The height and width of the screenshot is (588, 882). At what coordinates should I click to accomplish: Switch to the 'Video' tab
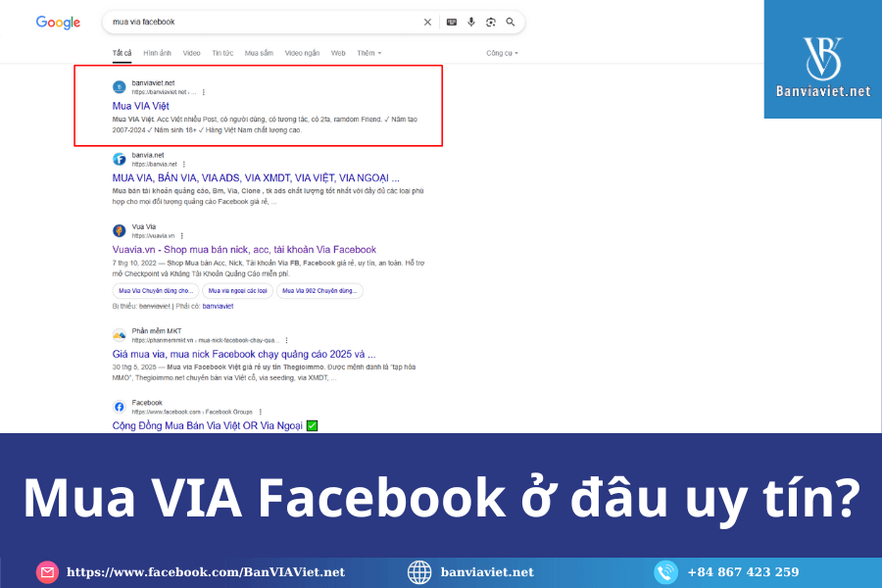[x=191, y=53]
